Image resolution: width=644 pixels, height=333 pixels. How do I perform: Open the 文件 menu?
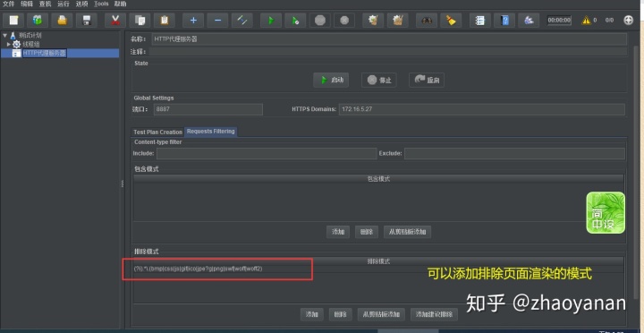point(8,4)
